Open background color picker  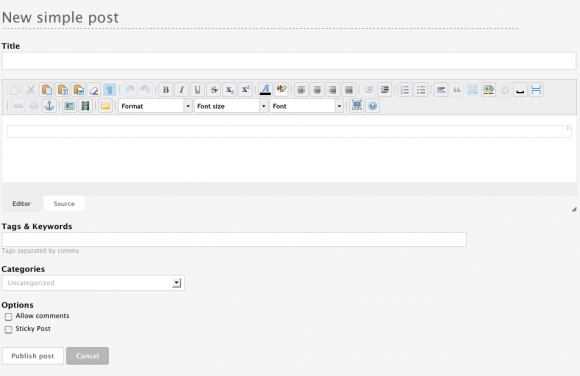281,90
